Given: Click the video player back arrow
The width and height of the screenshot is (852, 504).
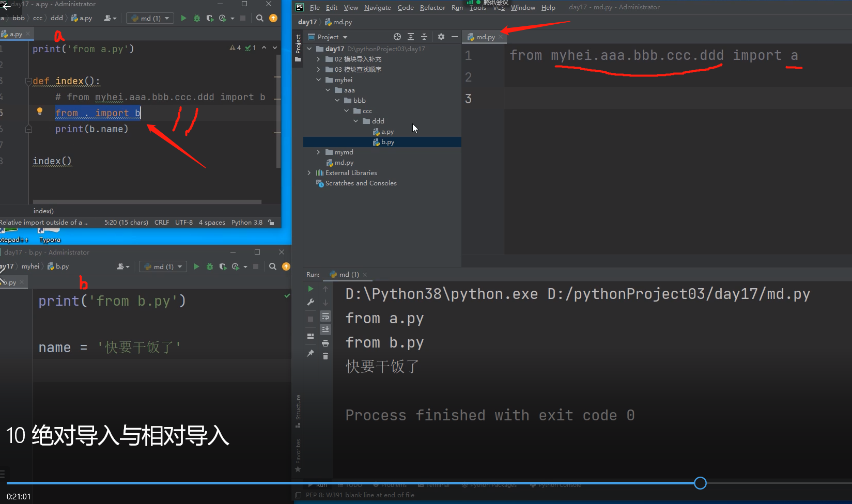Looking at the screenshot, I should pos(6,7).
